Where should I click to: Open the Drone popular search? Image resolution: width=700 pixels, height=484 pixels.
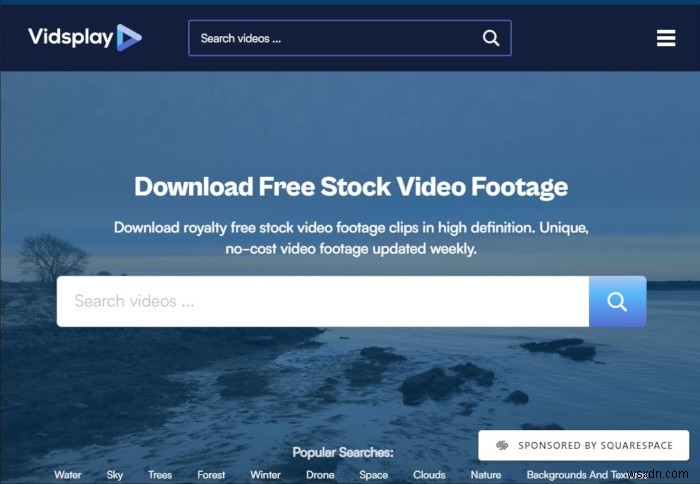[320, 475]
